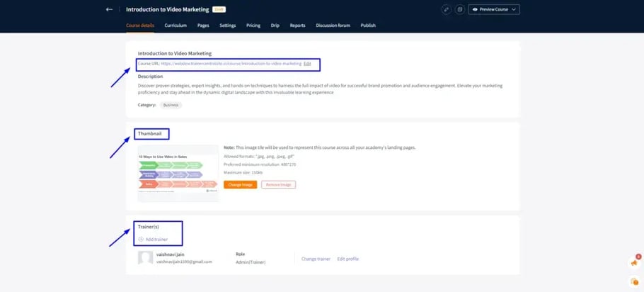Click the Change trainer link

[x=316, y=259]
